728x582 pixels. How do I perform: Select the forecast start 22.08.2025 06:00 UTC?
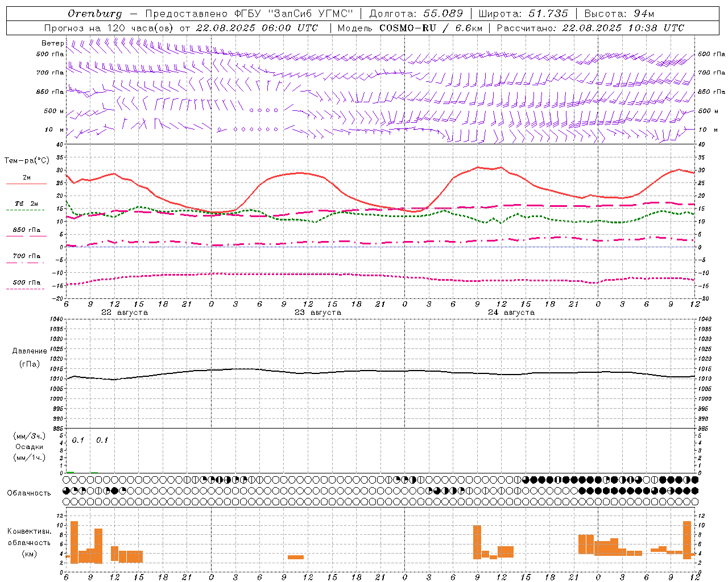pyautogui.click(x=257, y=28)
